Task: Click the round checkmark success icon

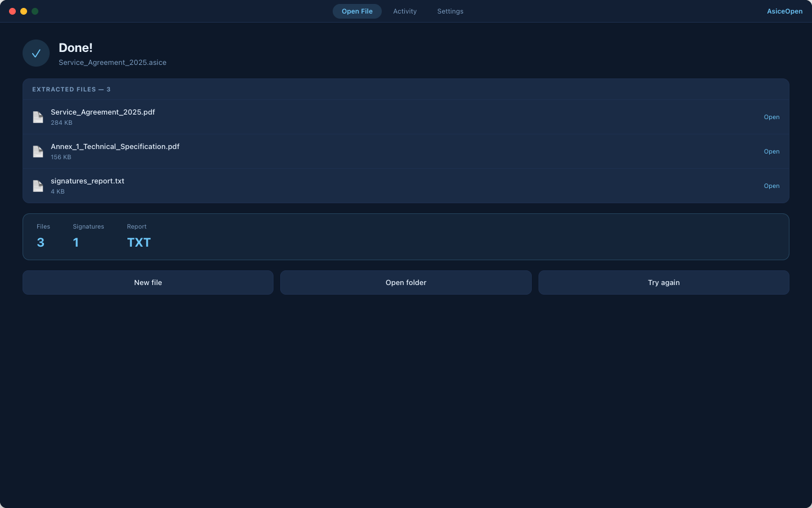Action: click(x=36, y=53)
